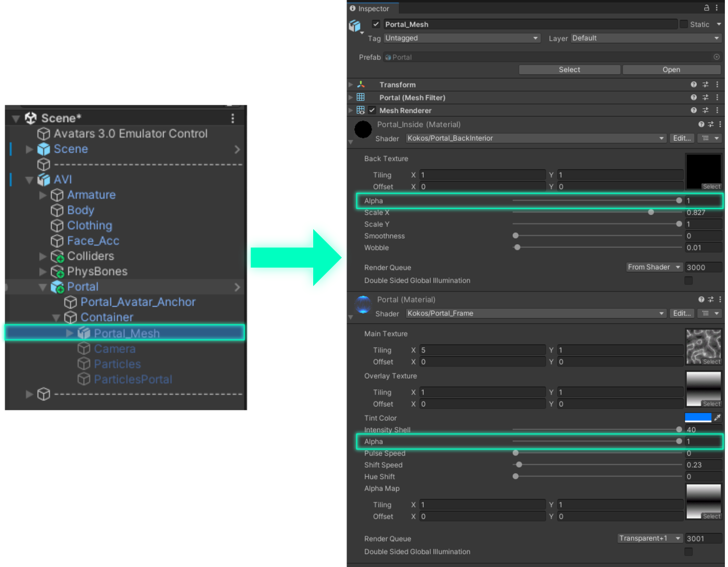This screenshot has width=728, height=567.
Task: Toggle Mesh Renderer enabled checkbox
Action: pos(372,110)
